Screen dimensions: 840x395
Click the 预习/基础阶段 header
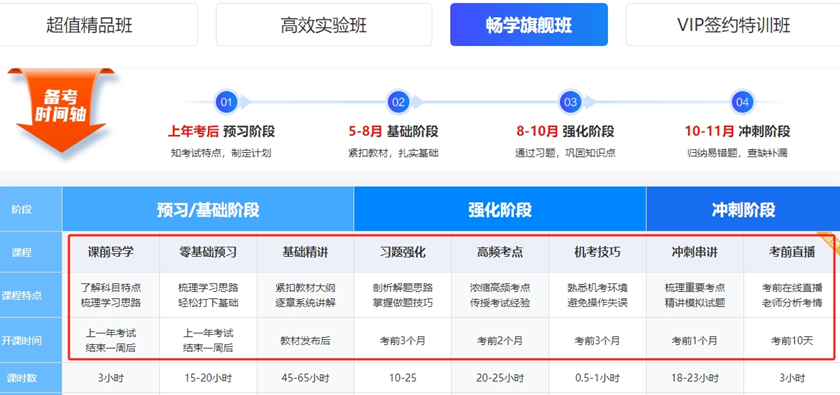pos(208,209)
